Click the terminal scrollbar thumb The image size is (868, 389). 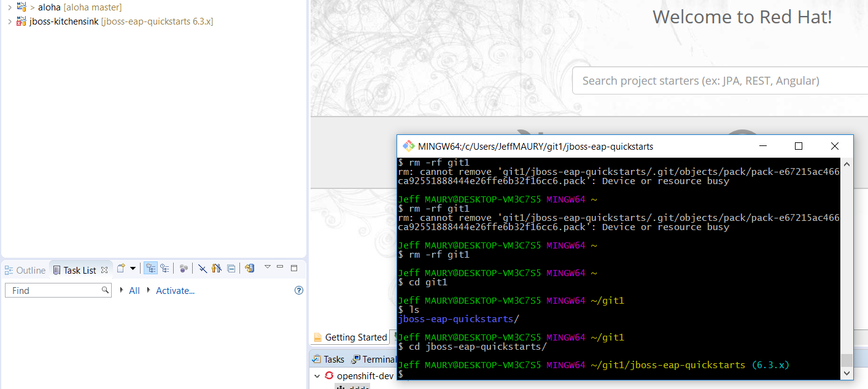[847, 360]
